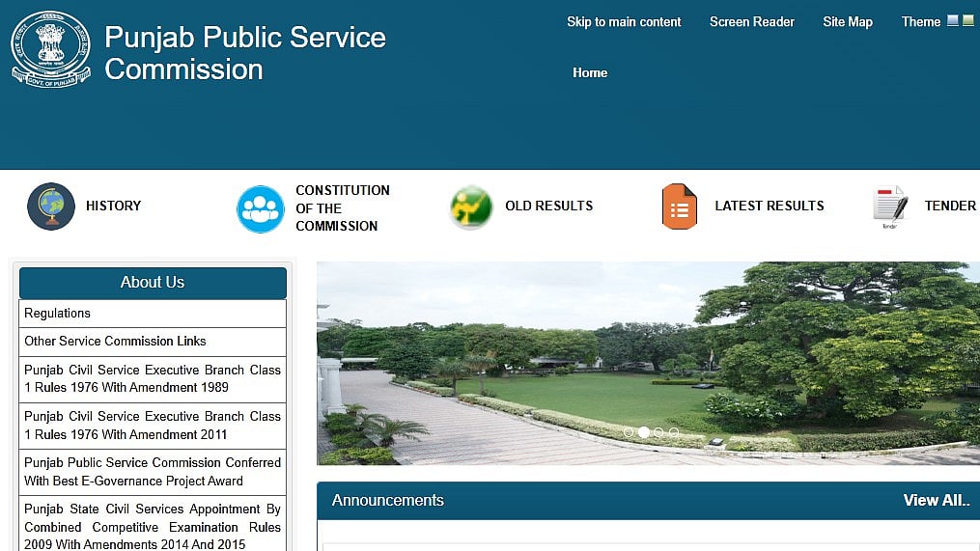Click Skip to main content link
Viewport: 980px width, 551px height.
(624, 22)
